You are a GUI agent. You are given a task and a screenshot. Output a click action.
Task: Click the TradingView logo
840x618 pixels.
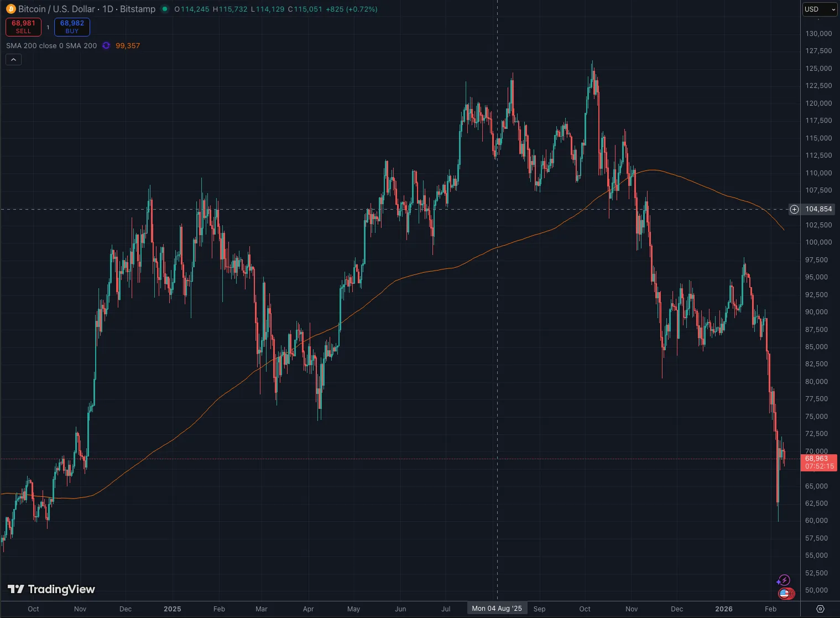pyautogui.click(x=51, y=589)
